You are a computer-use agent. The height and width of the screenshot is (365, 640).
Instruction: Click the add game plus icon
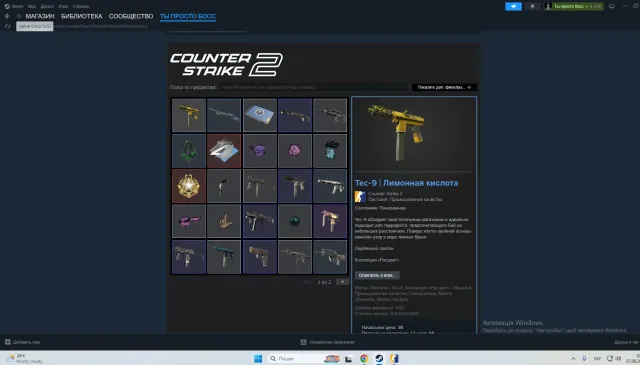tap(7, 342)
